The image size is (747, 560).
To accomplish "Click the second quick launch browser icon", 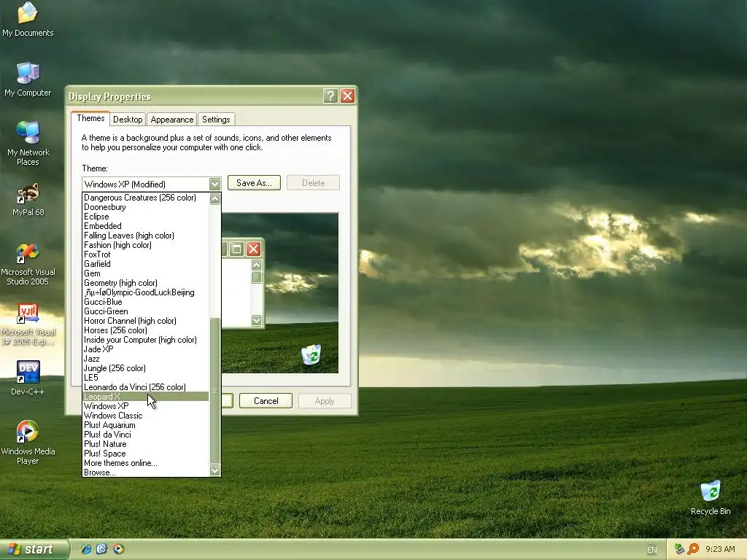I will (x=102, y=548).
